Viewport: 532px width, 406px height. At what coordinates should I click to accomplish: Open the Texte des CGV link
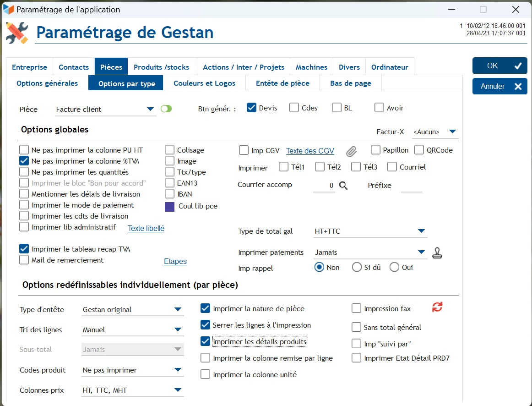[310, 151]
